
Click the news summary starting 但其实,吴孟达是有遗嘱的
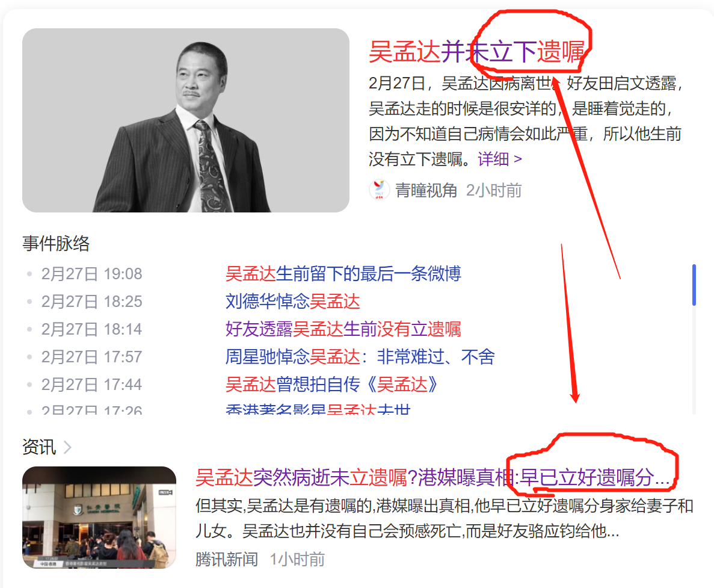[x=445, y=518]
